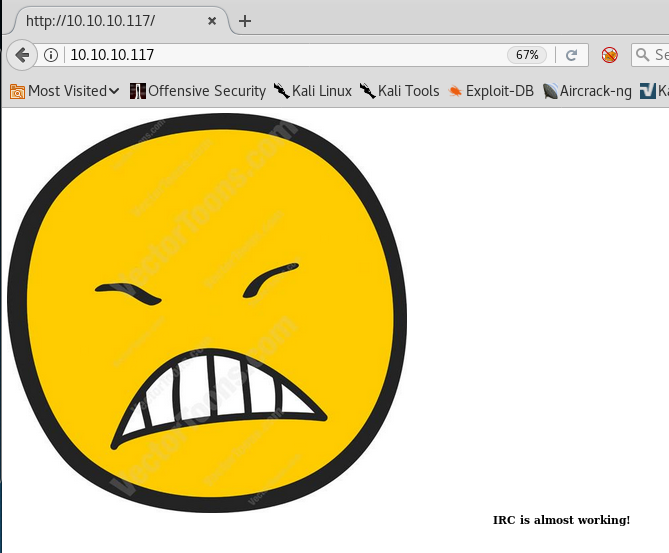
Task: Reset zoom via 67% indicator
Action: [527, 55]
